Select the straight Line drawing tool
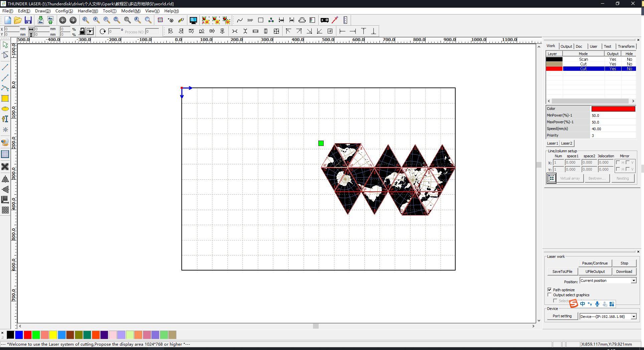Screen dimensions: 644x350 coord(5,67)
